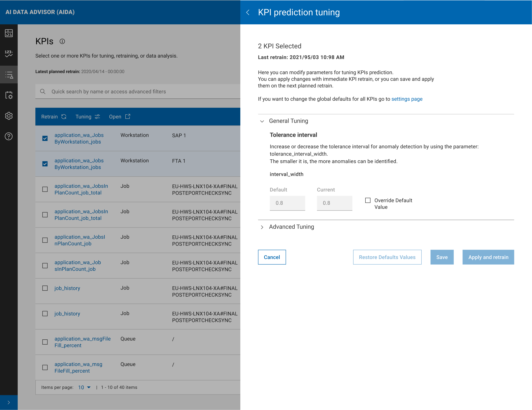The width and height of the screenshot is (532, 410).
Task: Open items per page dropdown
Action: [x=84, y=387]
